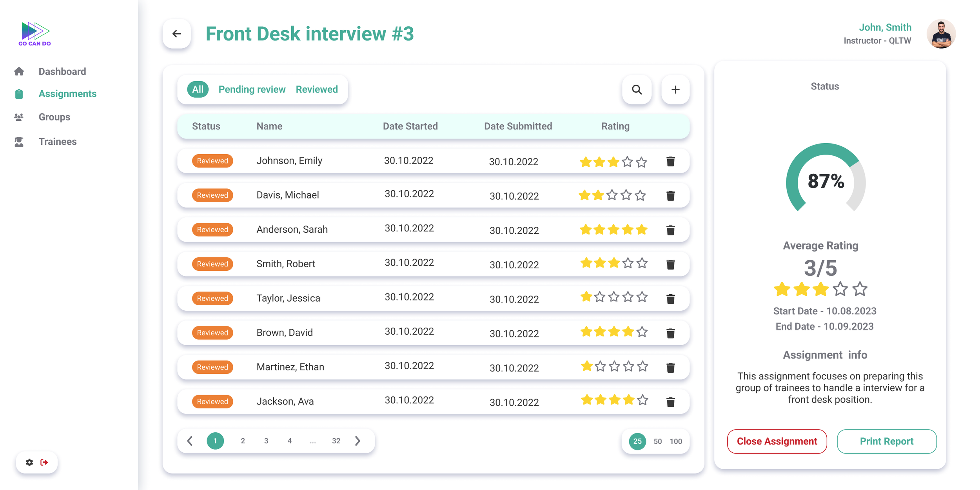Click the back arrow button

click(176, 34)
